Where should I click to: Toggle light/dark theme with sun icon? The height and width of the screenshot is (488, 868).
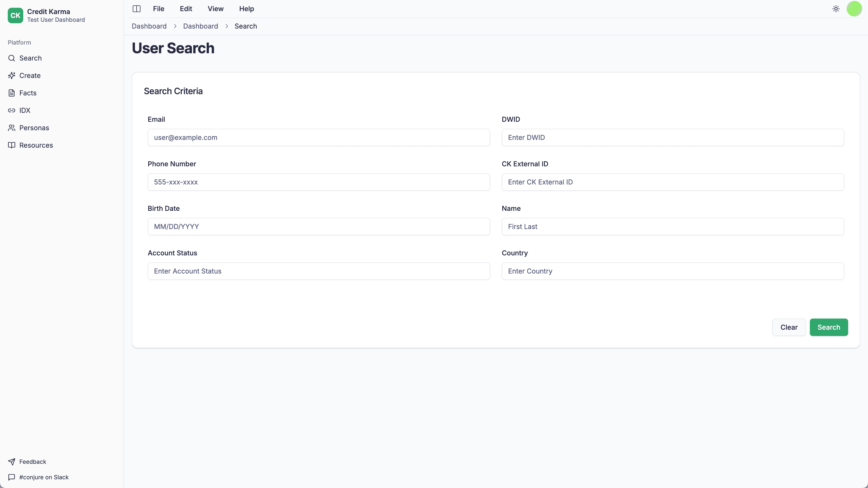[836, 9]
